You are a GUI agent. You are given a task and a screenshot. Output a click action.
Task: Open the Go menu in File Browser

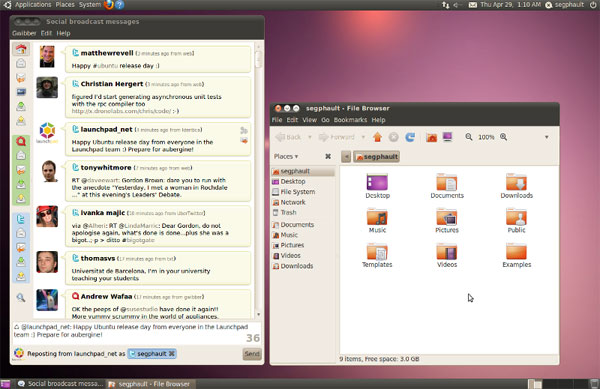click(325, 120)
